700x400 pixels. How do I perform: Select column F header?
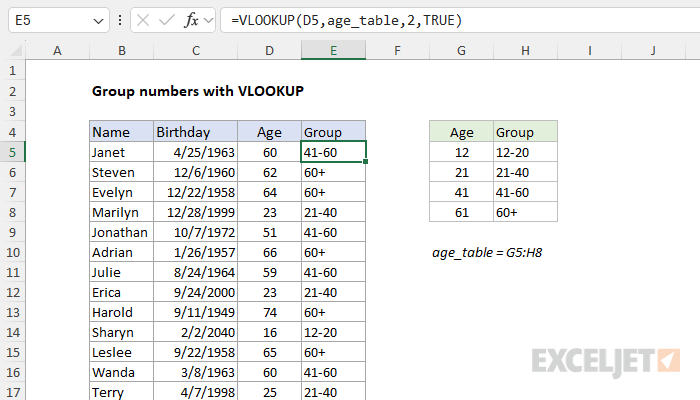(x=397, y=50)
